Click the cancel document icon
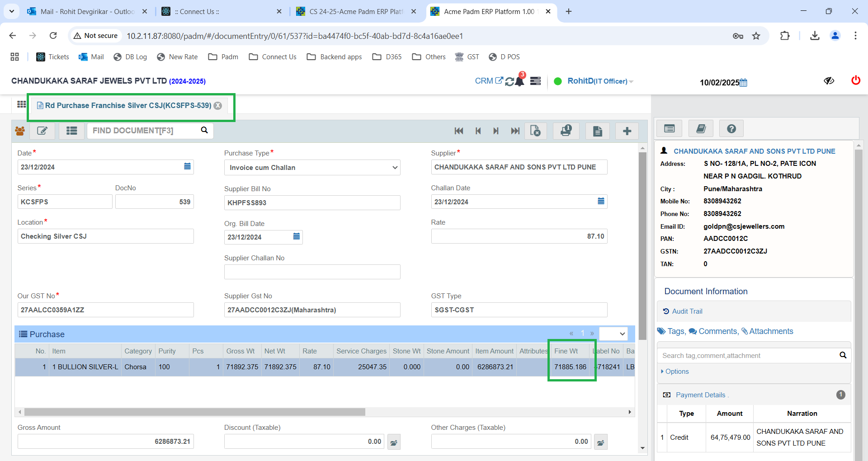The width and height of the screenshot is (868, 461). tap(536, 131)
